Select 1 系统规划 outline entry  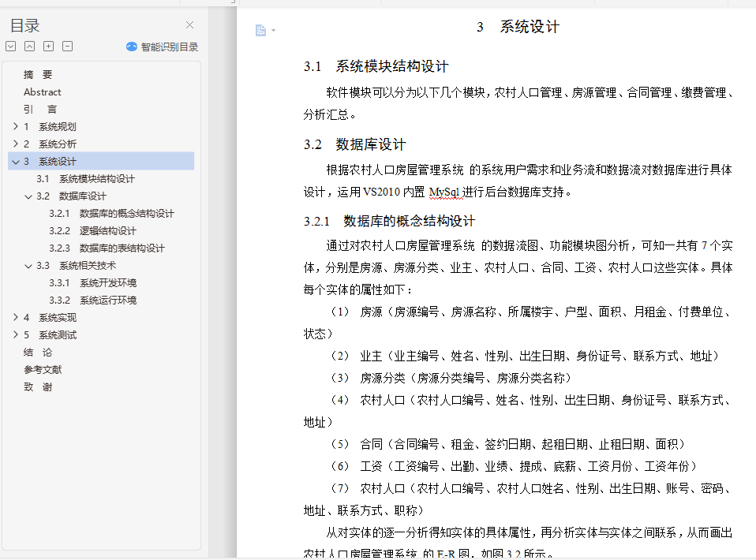tap(51, 127)
